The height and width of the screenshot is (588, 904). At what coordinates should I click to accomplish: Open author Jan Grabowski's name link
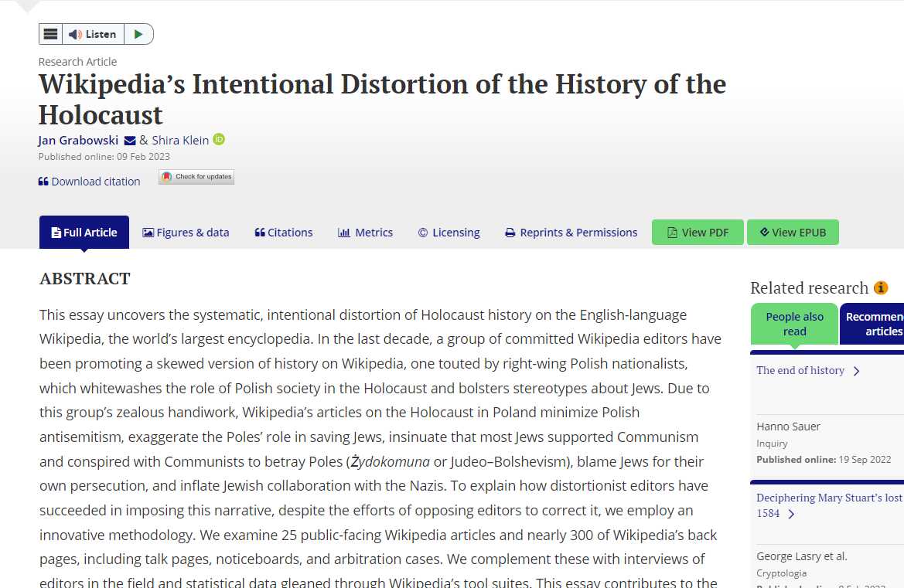[78, 140]
